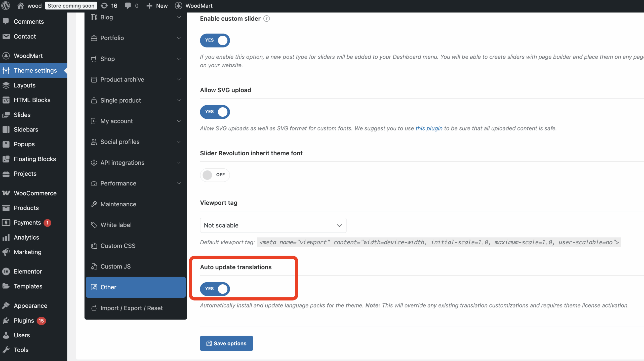The width and height of the screenshot is (644, 361).
Task: Click the home icon next to wood
Action: [21, 6]
